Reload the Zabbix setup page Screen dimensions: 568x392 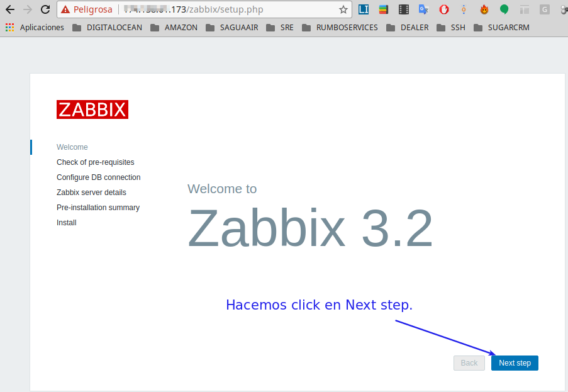pyautogui.click(x=45, y=9)
